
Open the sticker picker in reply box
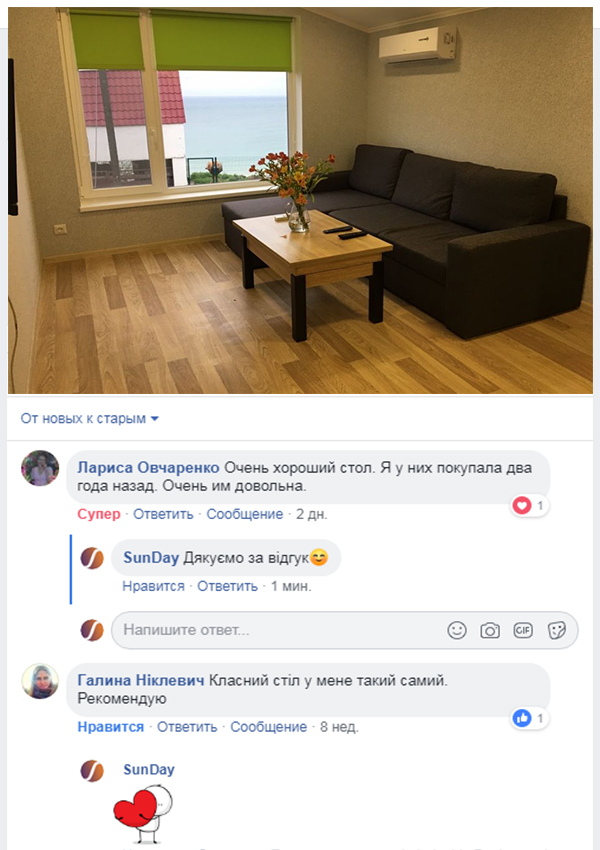pyautogui.click(x=557, y=630)
